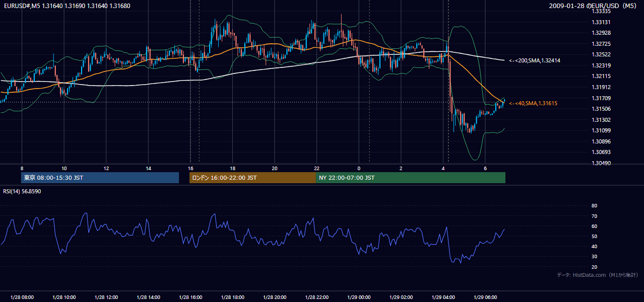644x302 pixels.
Task: Click RSI axis level 50
Action: 594,236
